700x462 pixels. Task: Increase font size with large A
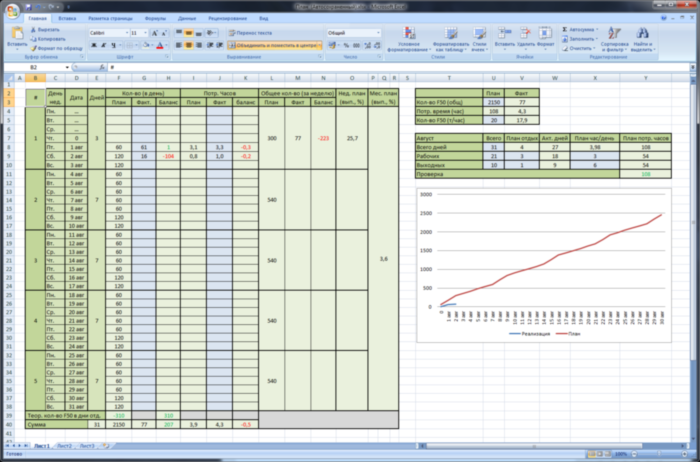(154, 33)
